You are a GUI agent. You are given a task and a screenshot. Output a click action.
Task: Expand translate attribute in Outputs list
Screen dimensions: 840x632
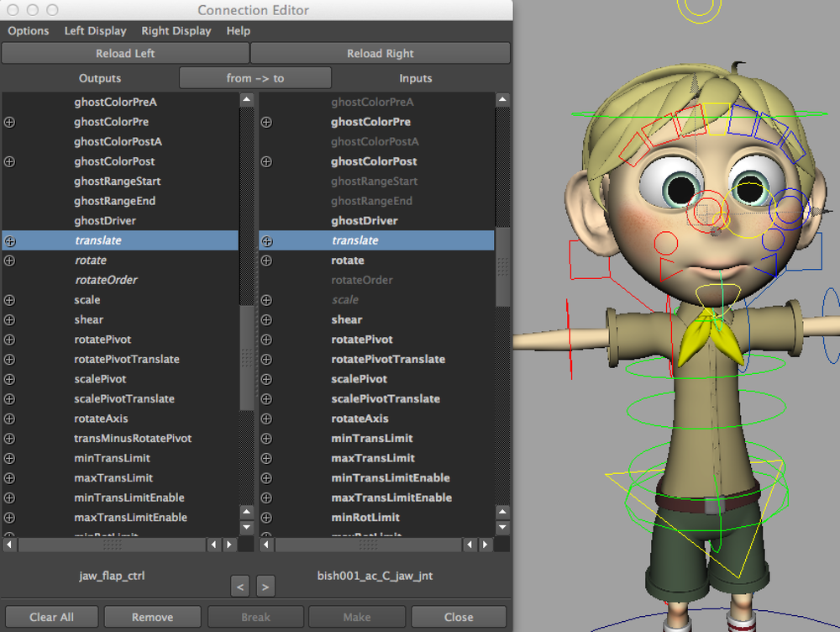point(9,241)
